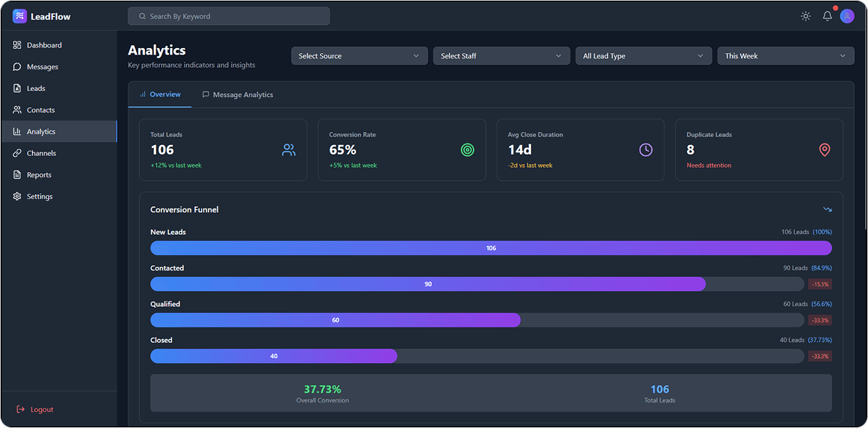The width and height of the screenshot is (868, 428).
Task: Select the Overview tab
Action: (x=160, y=95)
